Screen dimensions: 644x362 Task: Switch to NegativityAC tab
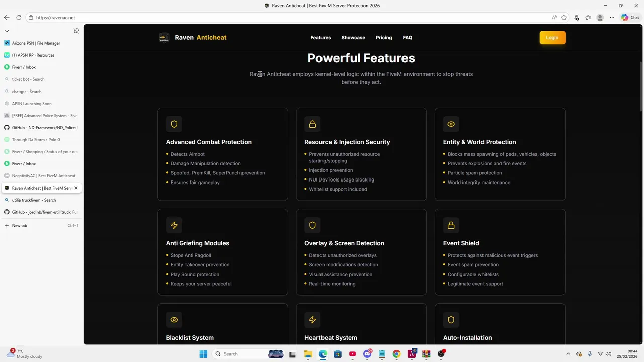[x=41, y=176]
